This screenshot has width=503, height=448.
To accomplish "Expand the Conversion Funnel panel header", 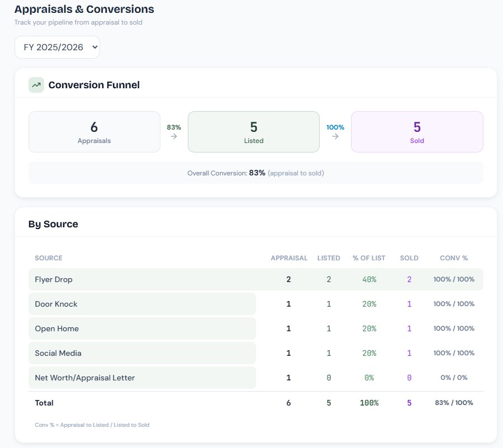I will [94, 84].
